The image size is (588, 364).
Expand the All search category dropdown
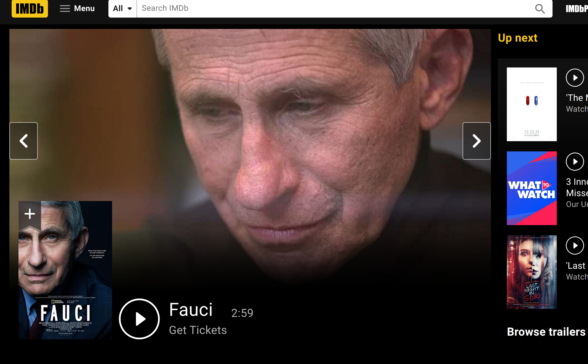coord(123,9)
